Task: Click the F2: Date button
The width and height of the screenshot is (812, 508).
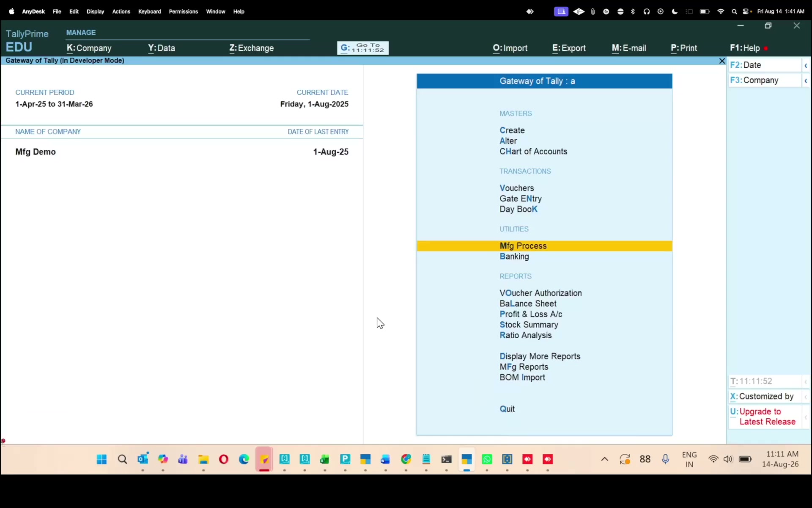Action: (x=765, y=65)
